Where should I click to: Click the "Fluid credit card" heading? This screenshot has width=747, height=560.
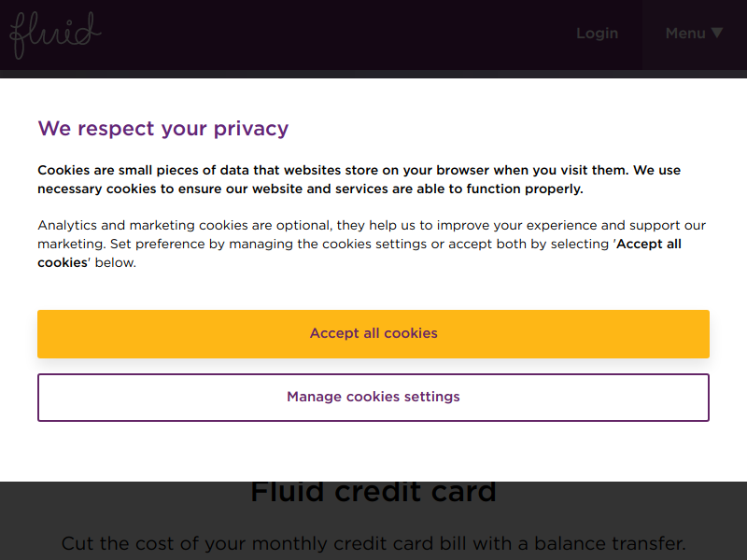tap(373, 492)
